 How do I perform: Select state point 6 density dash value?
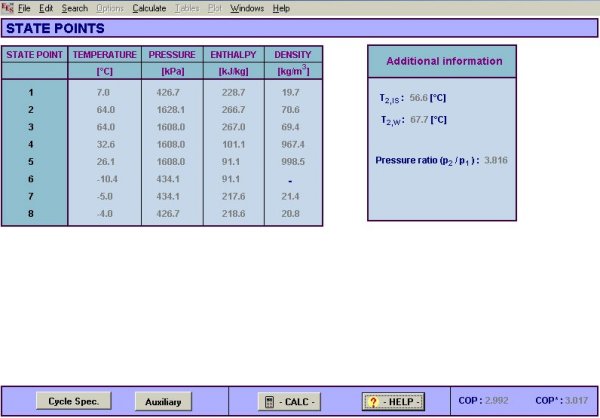tap(290, 180)
